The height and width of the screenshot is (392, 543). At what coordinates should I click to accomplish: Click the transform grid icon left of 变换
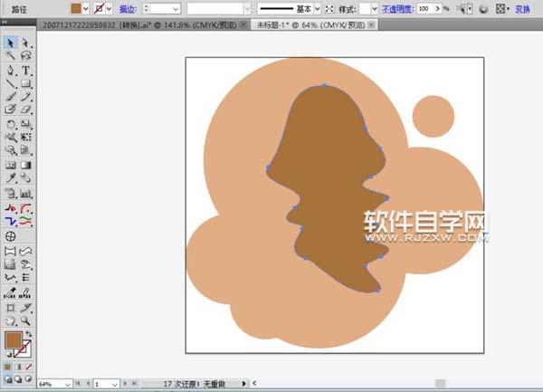click(x=500, y=9)
